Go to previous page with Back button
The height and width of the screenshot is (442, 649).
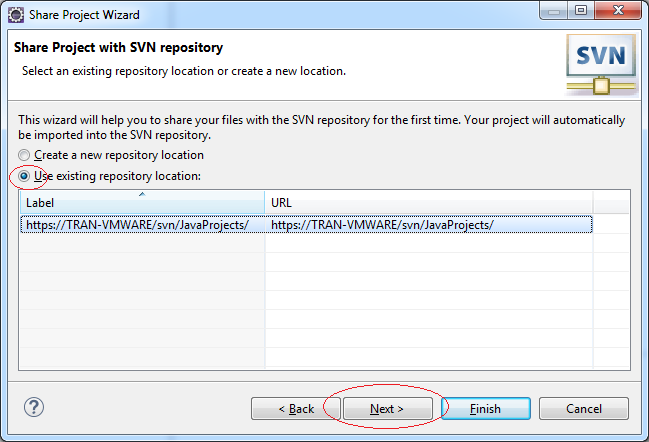[296, 409]
